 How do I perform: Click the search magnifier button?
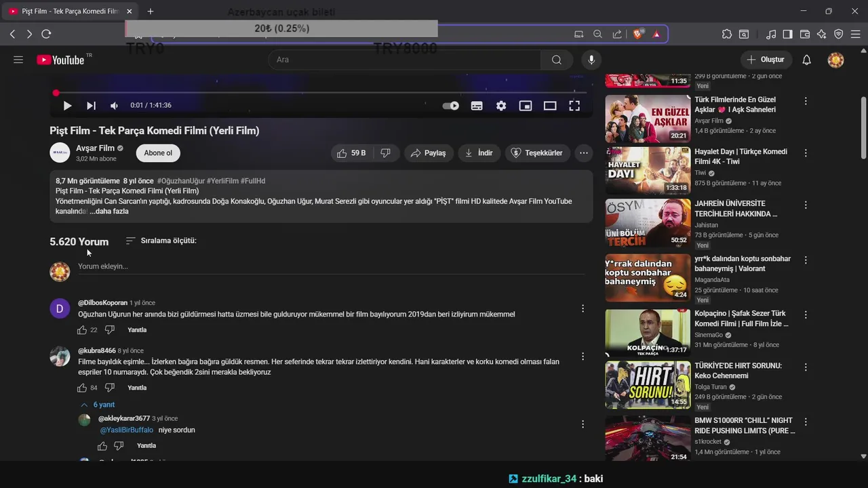pyautogui.click(x=557, y=60)
